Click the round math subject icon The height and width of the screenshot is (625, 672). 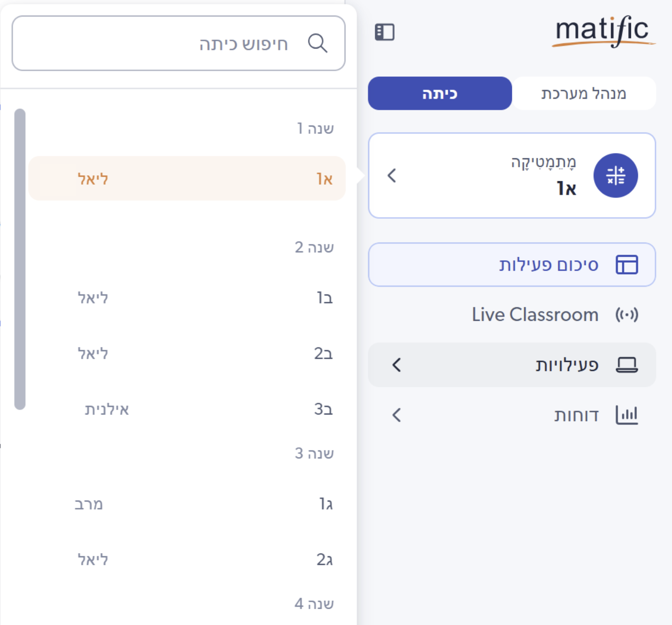point(615,176)
